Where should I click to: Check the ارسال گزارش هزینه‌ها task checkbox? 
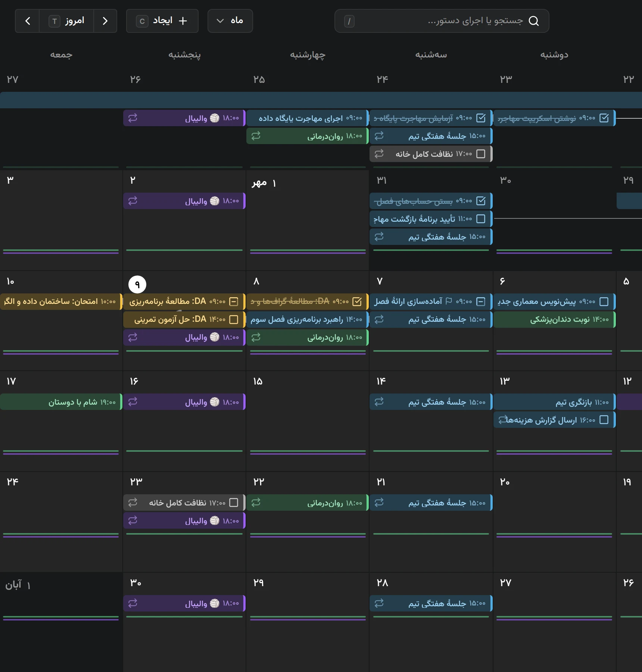click(604, 420)
